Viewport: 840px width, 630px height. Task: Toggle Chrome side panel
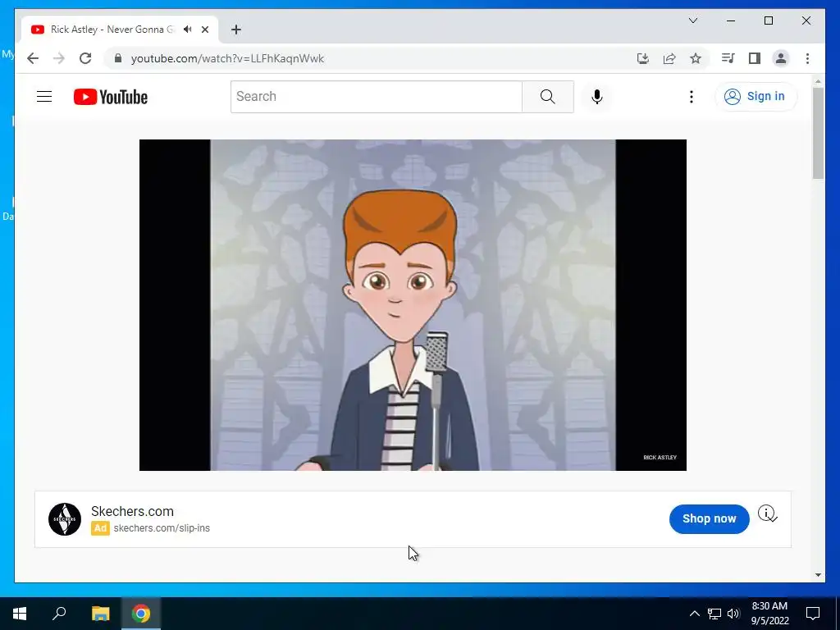(755, 58)
